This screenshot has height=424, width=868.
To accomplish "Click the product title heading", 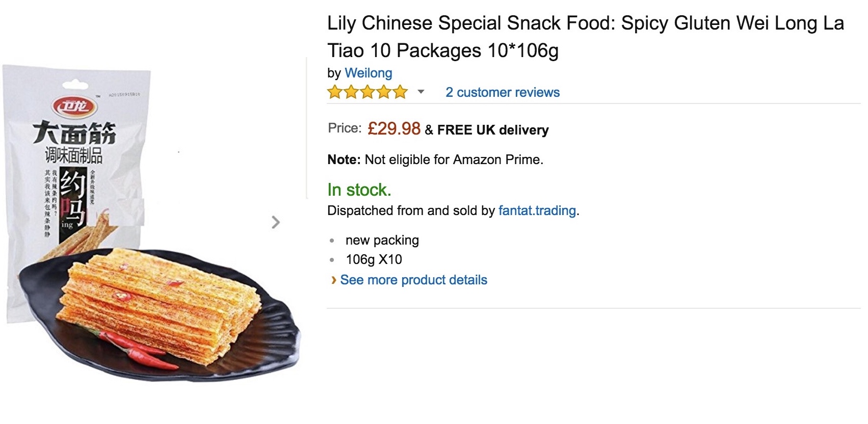I will (585, 37).
